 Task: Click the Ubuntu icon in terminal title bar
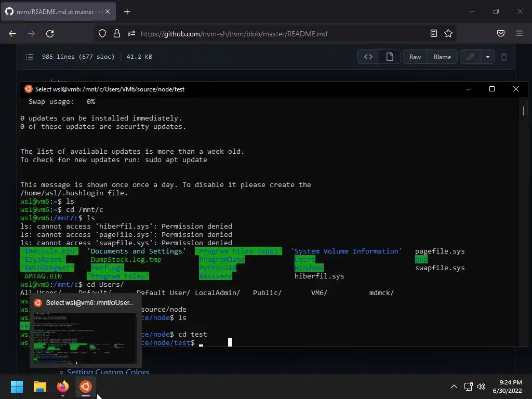coord(29,89)
